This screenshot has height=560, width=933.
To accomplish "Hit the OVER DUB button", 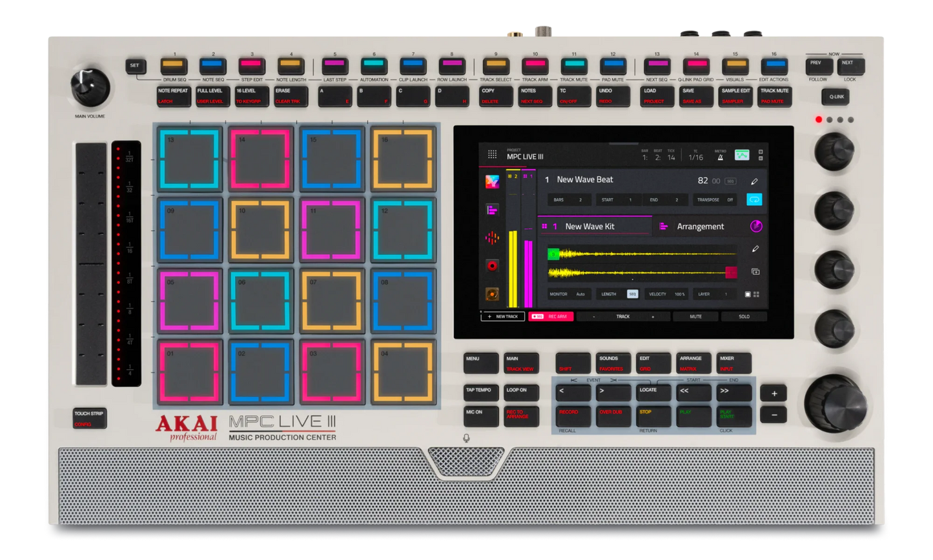I will [613, 416].
